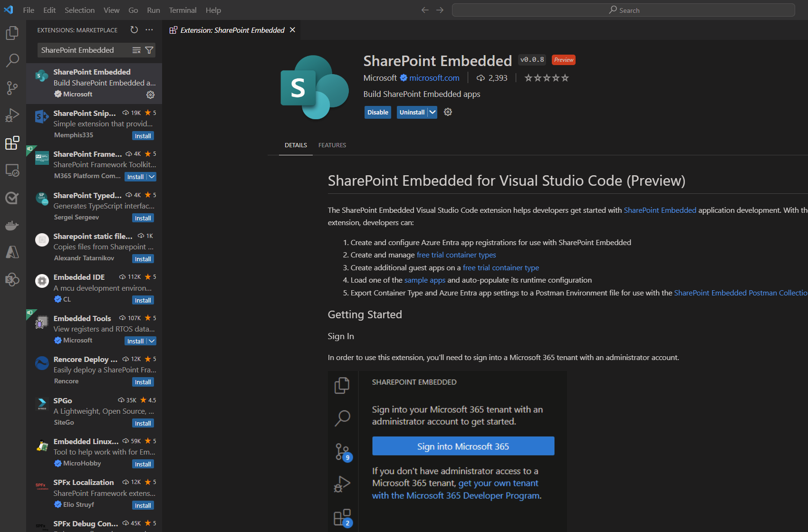The image size is (808, 532).
Task: Open the Explorer view in the activity bar
Action: pos(12,33)
